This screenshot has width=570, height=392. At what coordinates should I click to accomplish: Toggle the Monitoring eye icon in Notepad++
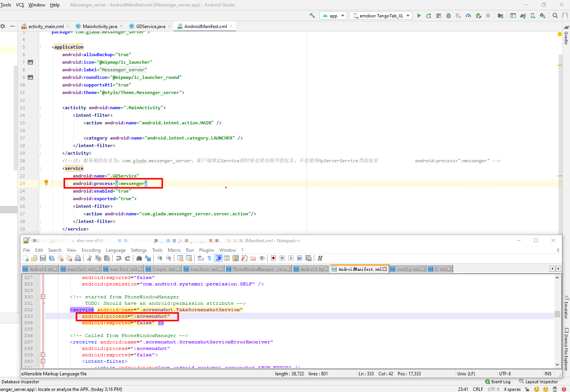click(x=262, y=258)
